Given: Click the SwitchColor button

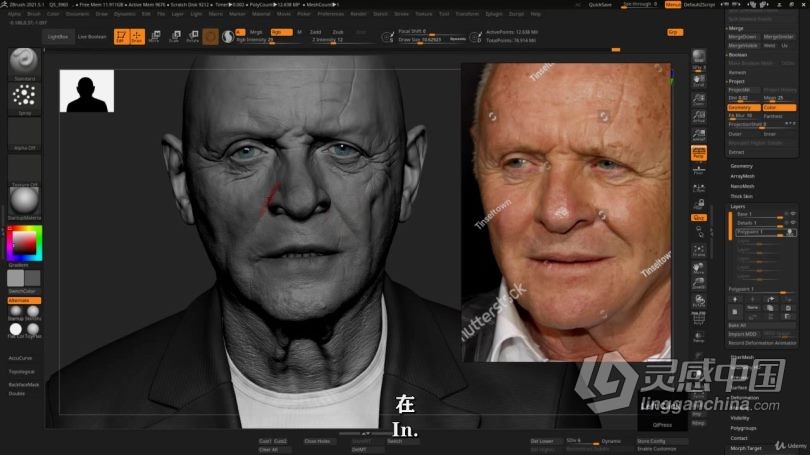Looking at the screenshot, I should point(22,291).
